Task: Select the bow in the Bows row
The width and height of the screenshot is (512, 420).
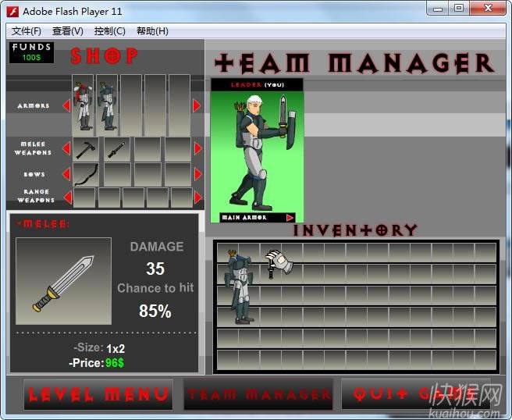Action: click(x=87, y=174)
